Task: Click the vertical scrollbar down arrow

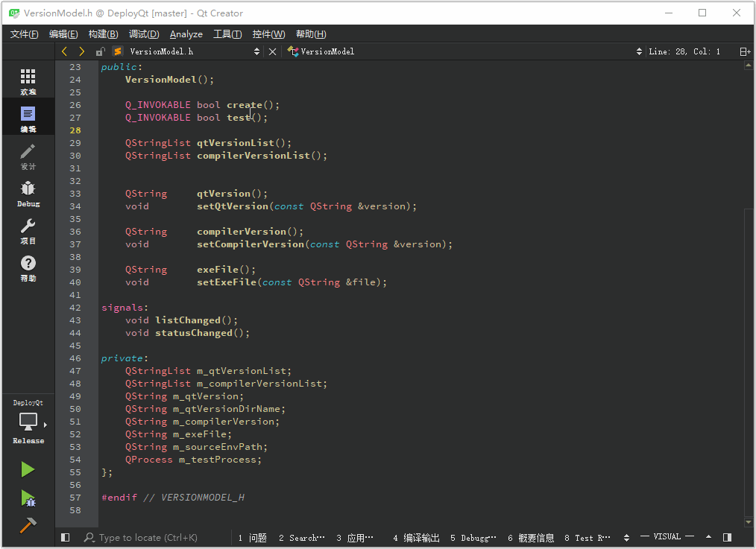Action: tap(749, 522)
